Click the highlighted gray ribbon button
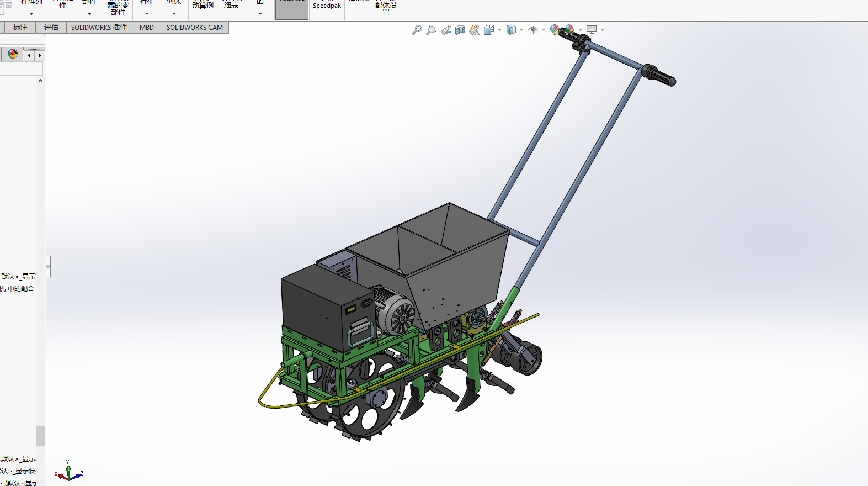This screenshot has height=486, width=868. pyautogui.click(x=292, y=9)
